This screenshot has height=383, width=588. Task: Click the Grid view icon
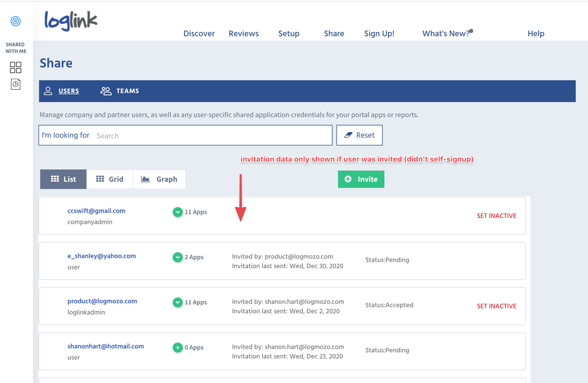[100, 179]
